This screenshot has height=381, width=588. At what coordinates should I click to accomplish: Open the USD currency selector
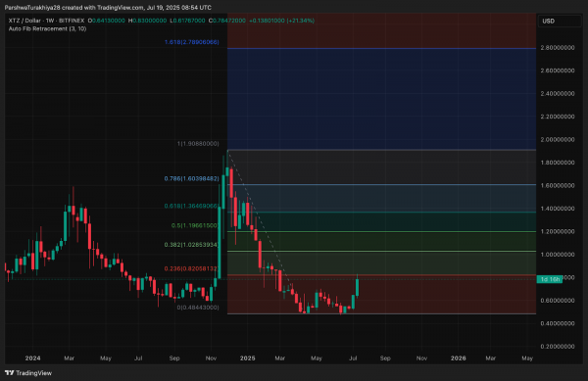click(560, 21)
